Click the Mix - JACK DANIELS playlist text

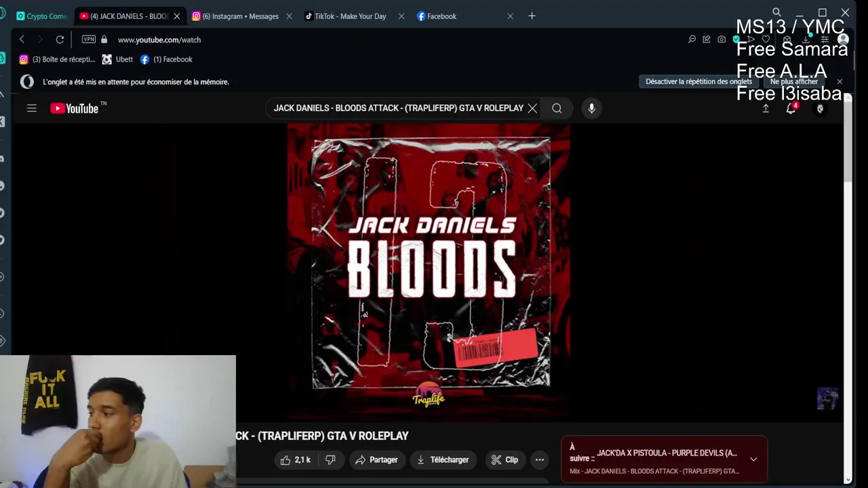click(x=654, y=471)
